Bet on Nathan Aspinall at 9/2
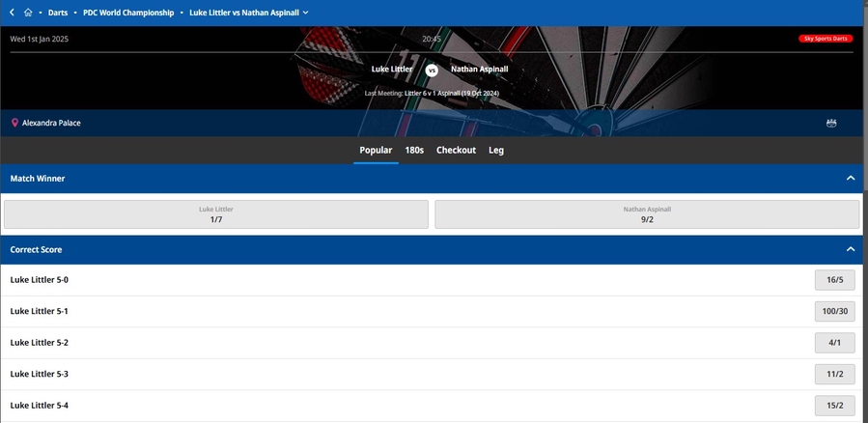 coord(647,214)
